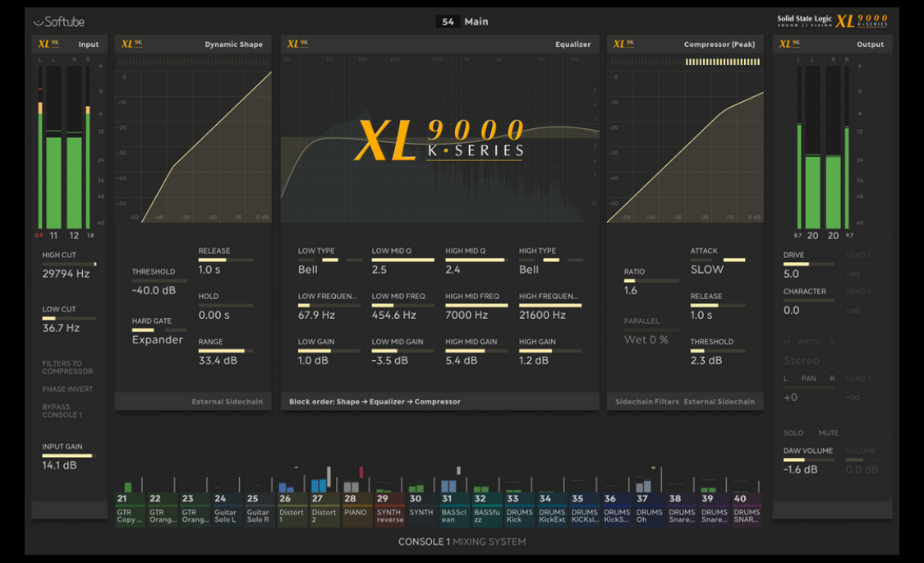The image size is (924, 563).
Task: Adjust the Dynamic Shape Release slider
Action: pos(226,260)
